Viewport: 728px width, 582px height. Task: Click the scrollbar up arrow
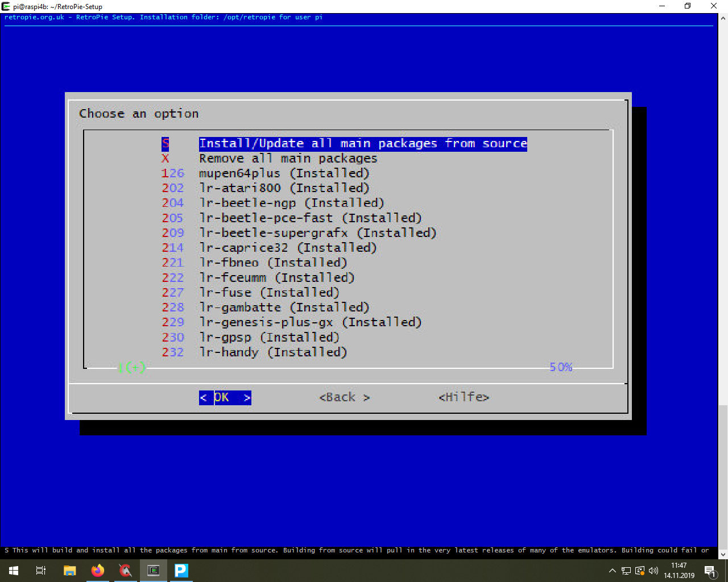tap(723, 18)
